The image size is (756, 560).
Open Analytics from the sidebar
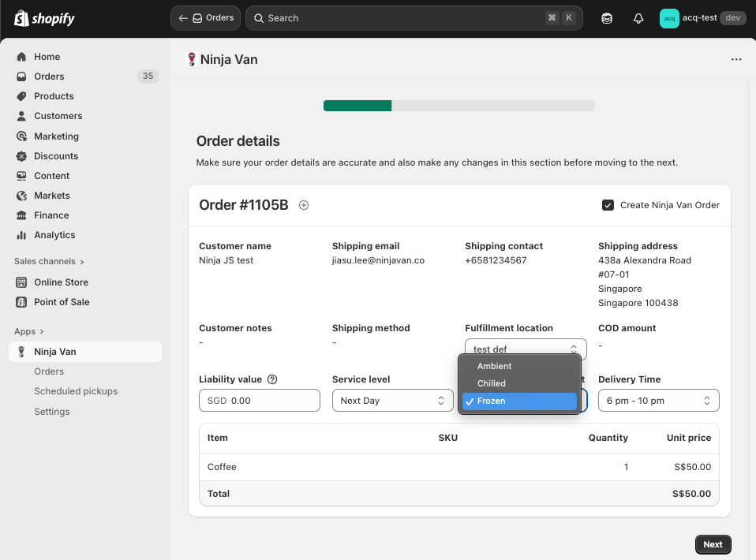point(54,235)
